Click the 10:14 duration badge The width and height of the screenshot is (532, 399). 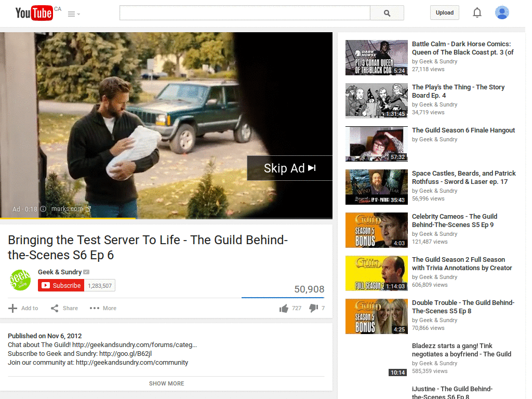(x=397, y=373)
